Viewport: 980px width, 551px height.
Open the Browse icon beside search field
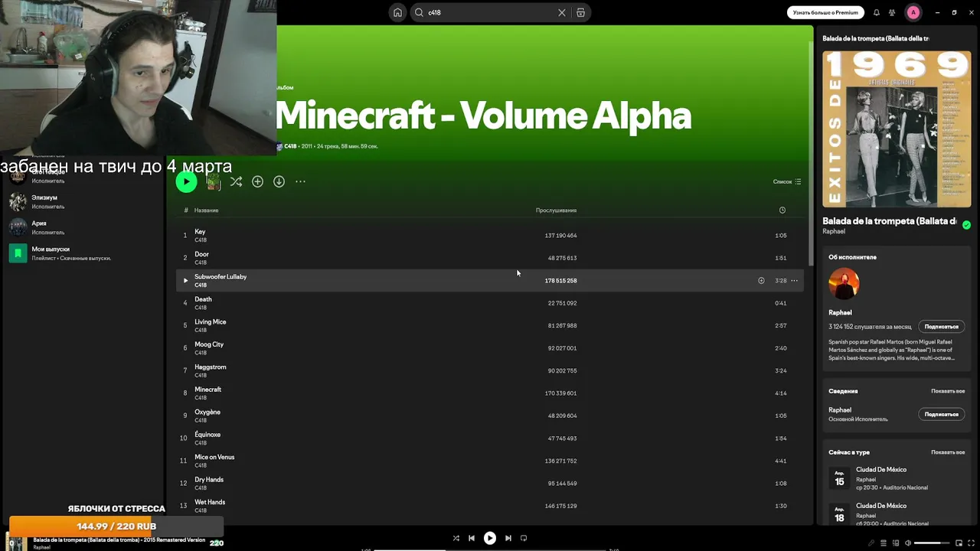click(x=580, y=12)
